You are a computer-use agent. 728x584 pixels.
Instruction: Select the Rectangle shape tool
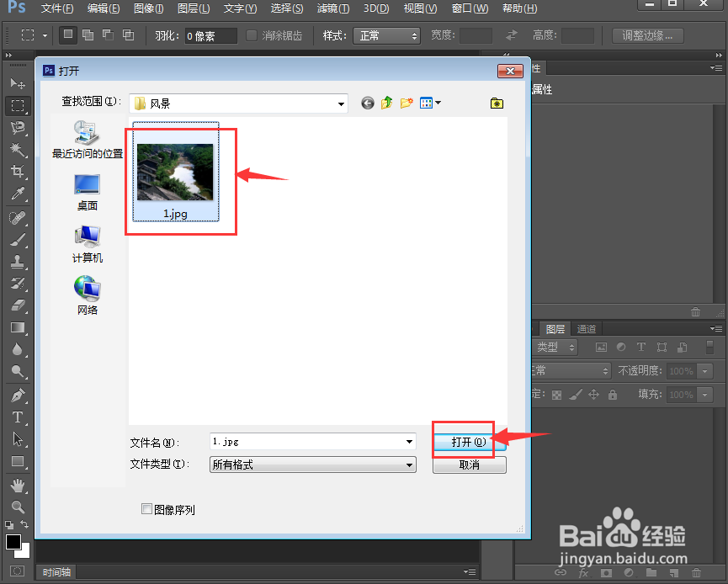pyautogui.click(x=18, y=461)
